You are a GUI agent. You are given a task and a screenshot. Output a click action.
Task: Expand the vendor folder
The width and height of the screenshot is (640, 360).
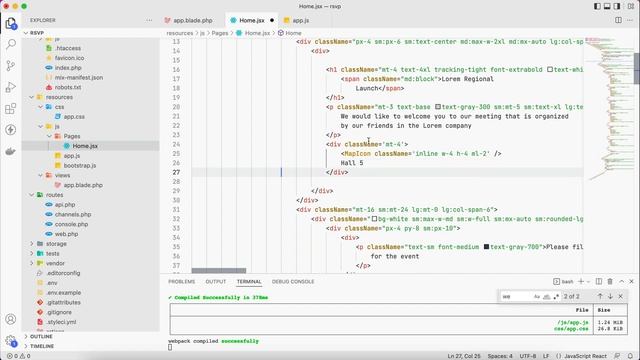coord(32,263)
